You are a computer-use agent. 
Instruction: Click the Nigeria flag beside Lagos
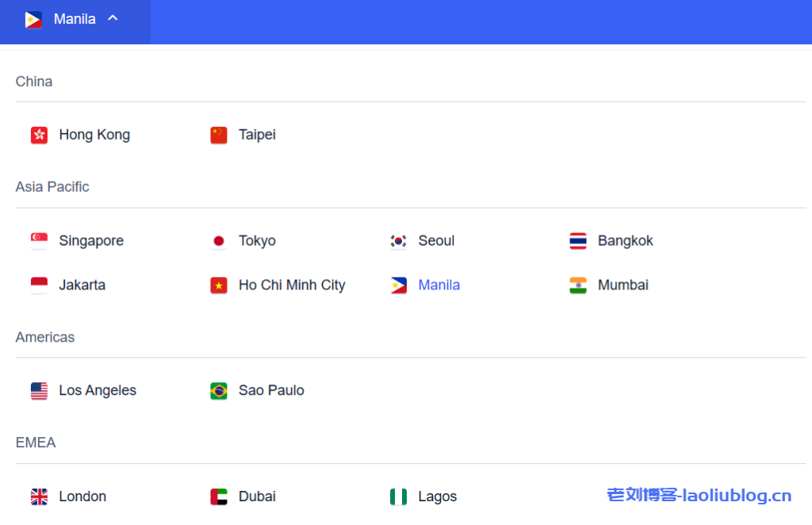tap(398, 497)
